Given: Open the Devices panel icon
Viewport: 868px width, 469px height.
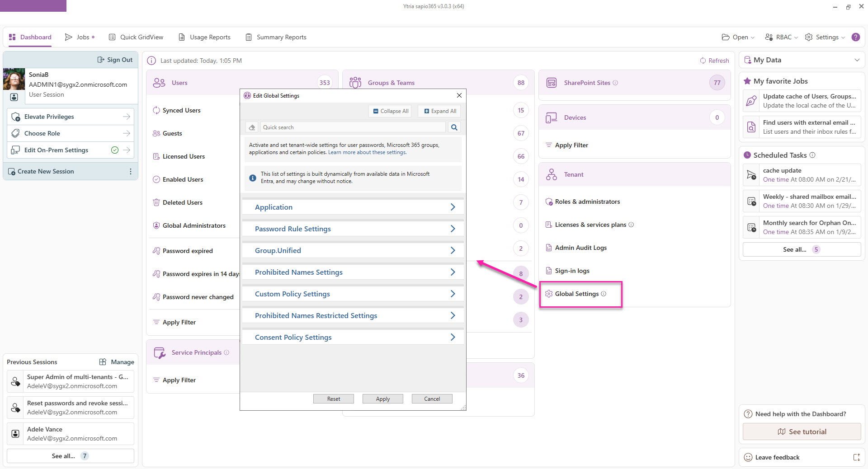Looking at the screenshot, I should (551, 117).
